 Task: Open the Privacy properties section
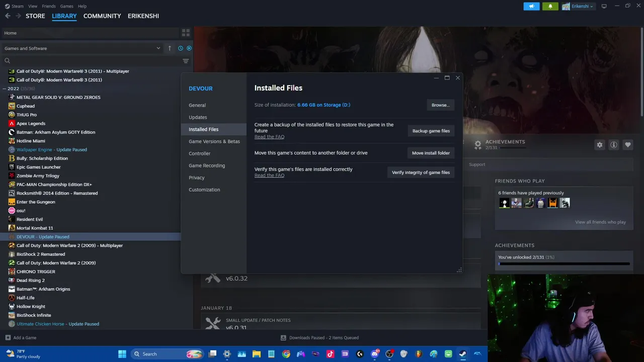coord(214,177)
